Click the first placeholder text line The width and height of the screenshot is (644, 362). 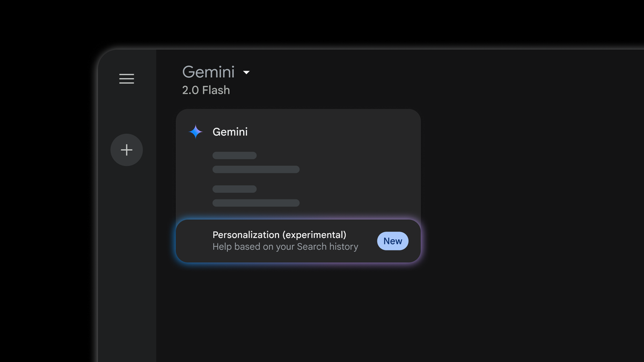(235, 155)
